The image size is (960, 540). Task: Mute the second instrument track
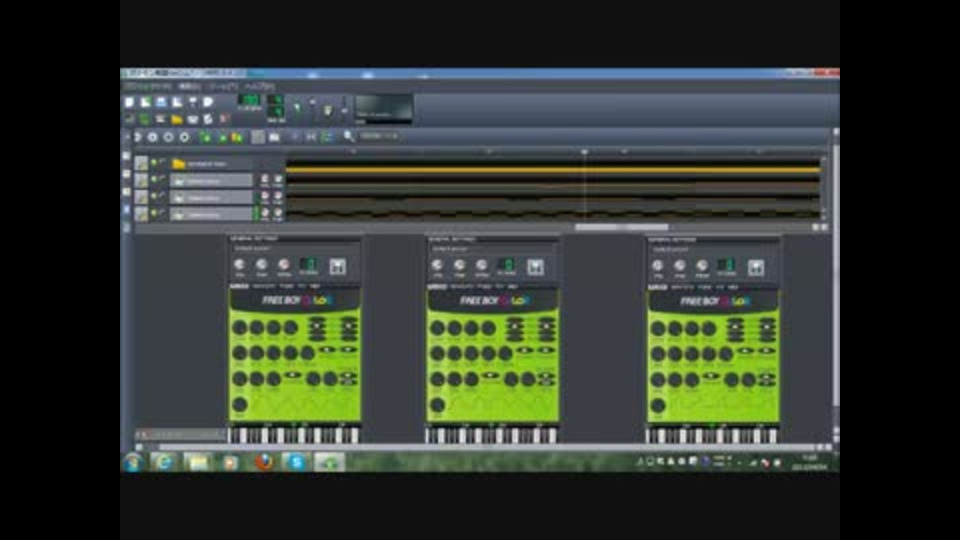click(x=154, y=197)
